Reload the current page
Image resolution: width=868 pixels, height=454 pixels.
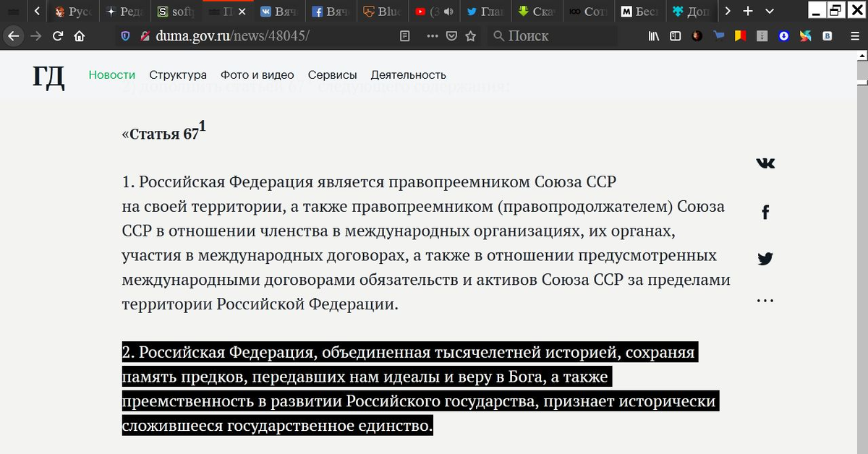(x=58, y=35)
